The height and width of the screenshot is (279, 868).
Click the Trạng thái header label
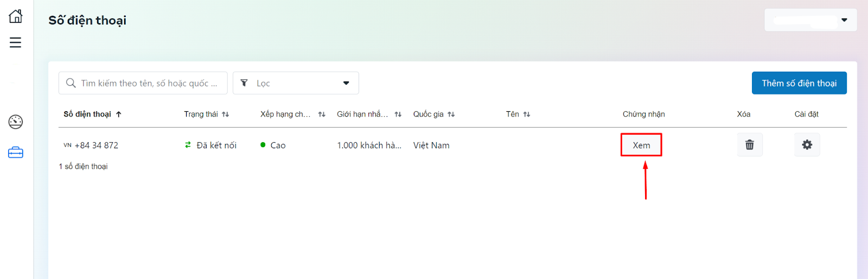pyautogui.click(x=201, y=114)
